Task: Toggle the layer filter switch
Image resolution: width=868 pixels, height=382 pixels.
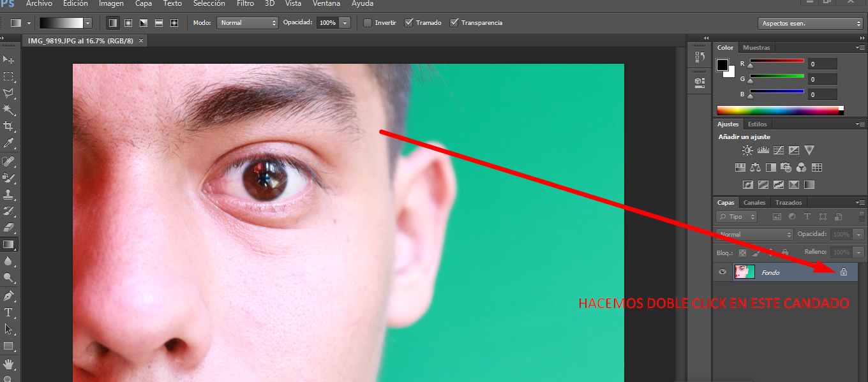Action: tap(862, 217)
